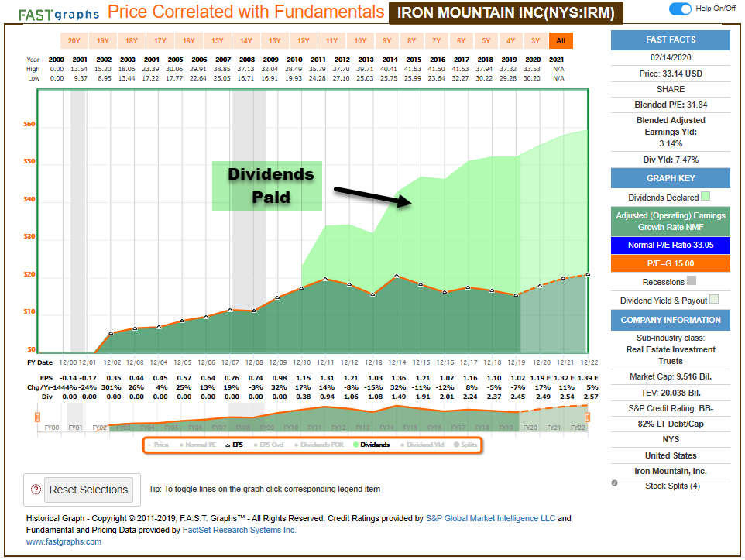Toggle the Splits legend item
The height and width of the screenshot is (560, 745).
pos(465,445)
